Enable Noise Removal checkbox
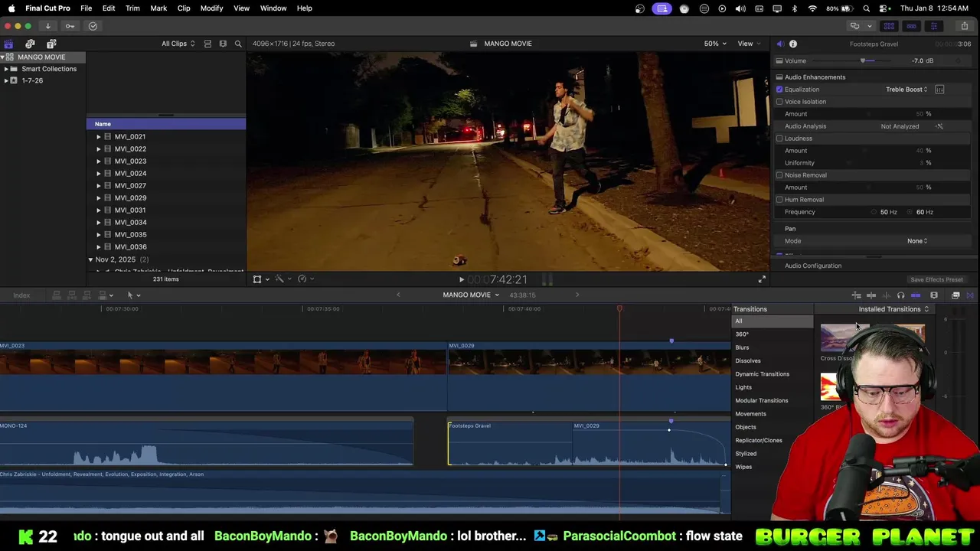Viewport: 980px width, 551px height. pos(779,175)
